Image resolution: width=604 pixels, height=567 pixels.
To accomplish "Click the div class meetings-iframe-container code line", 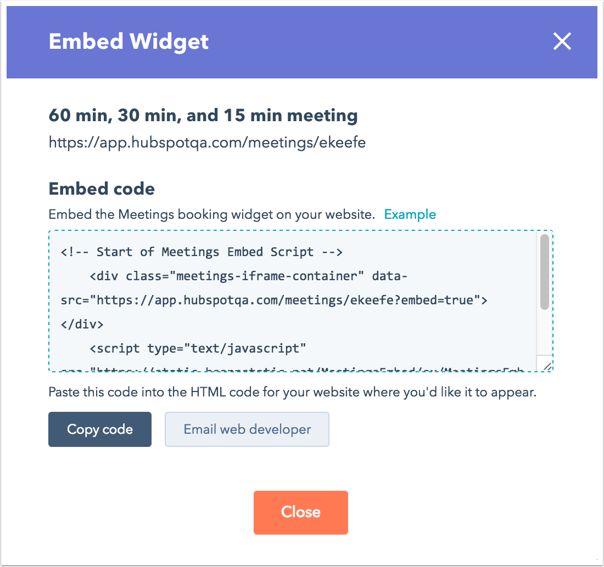I will click(x=248, y=276).
